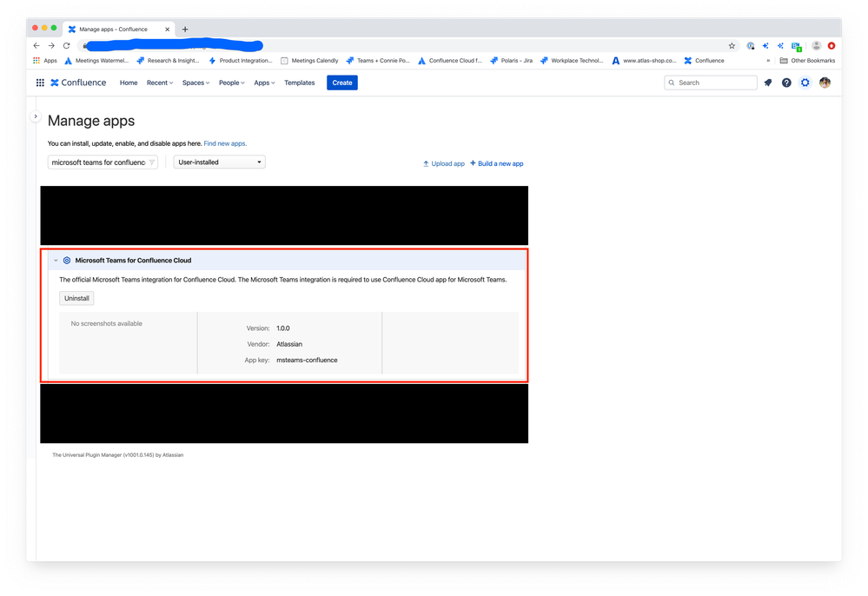This screenshot has width=868, height=596.
Task: Select the Manage apps - Confluence tab
Action: click(119, 30)
